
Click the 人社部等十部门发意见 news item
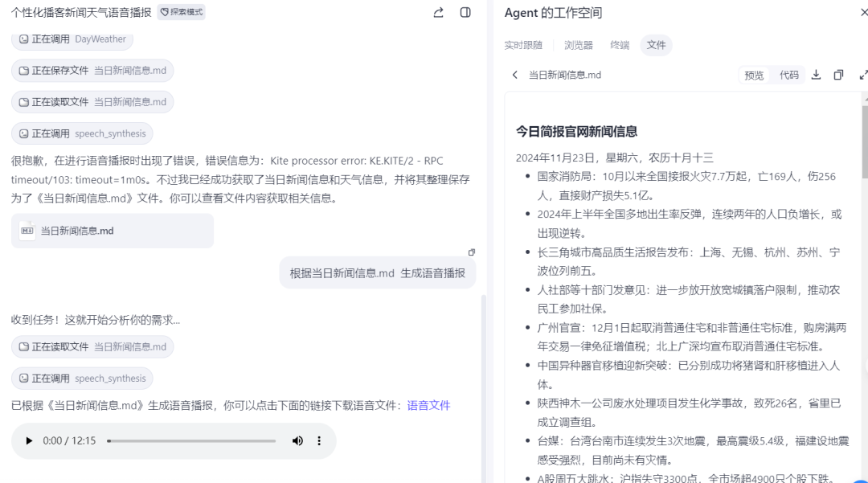pyautogui.click(x=689, y=299)
